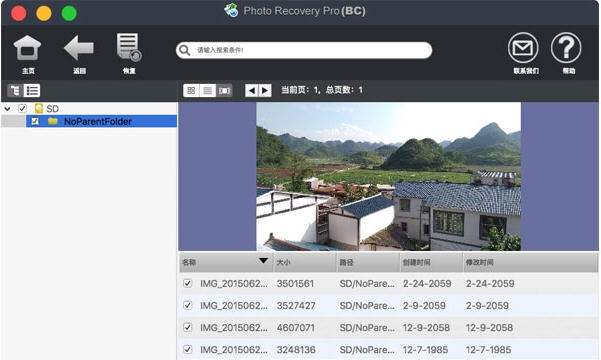Select the thumbnail grid view mode
This screenshot has height=360, width=601.
[191, 90]
